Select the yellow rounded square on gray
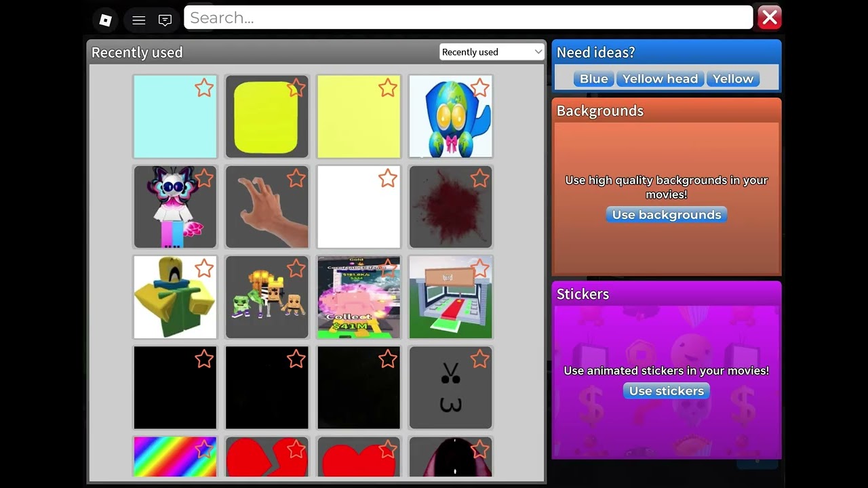 point(267,117)
